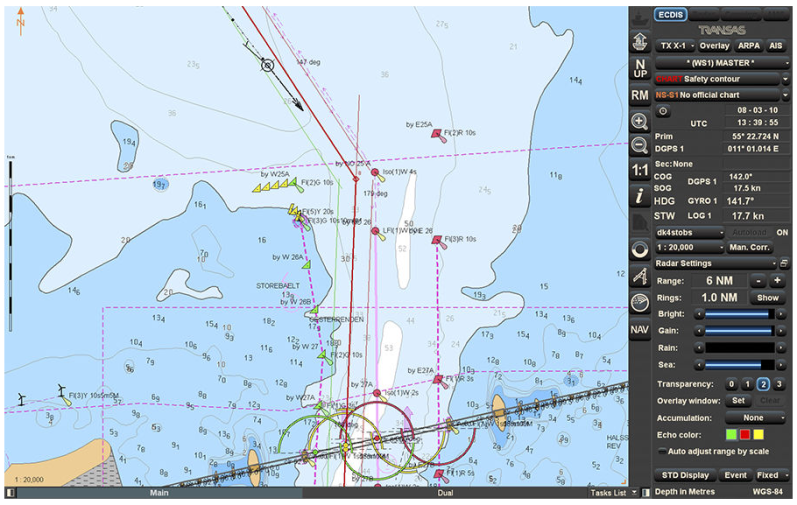Screen dimensions: 797x505
Task: Open the info (i) tool
Action: point(640,196)
